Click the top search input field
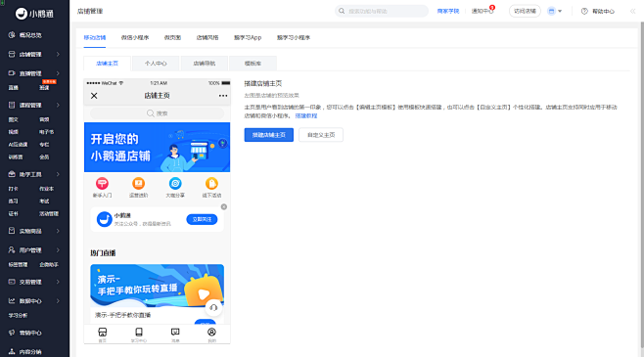 pyautogui.click(x=382, y=11)
